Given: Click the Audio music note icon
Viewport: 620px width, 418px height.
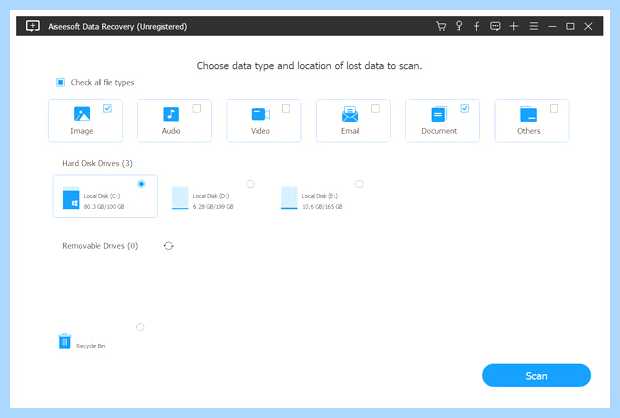Looking at the screenshot, I should tap(171, 114).
